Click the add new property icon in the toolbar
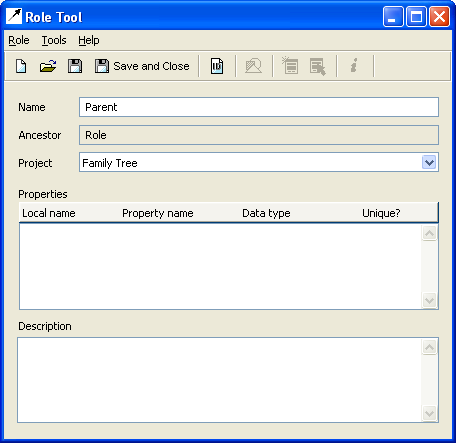The height and width of the screenshot is (443, 456). 290,65
